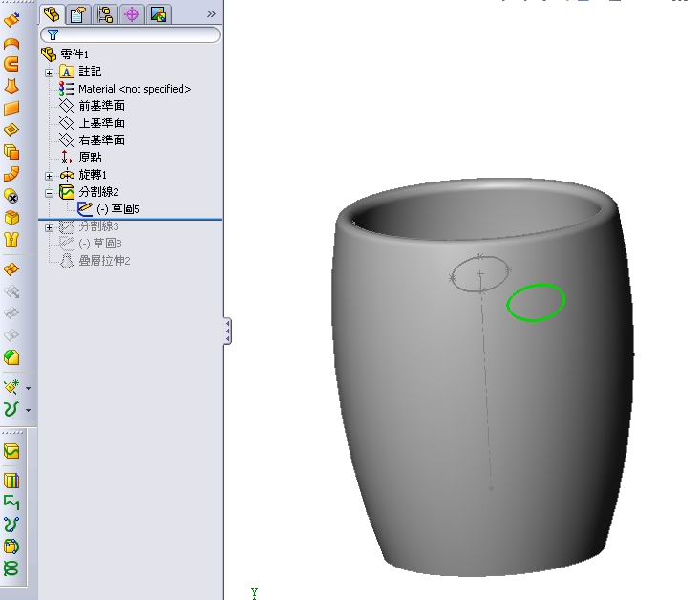Click the green Curves tool icon
Screen dimensions: 700x600
(x=11, y=409)
